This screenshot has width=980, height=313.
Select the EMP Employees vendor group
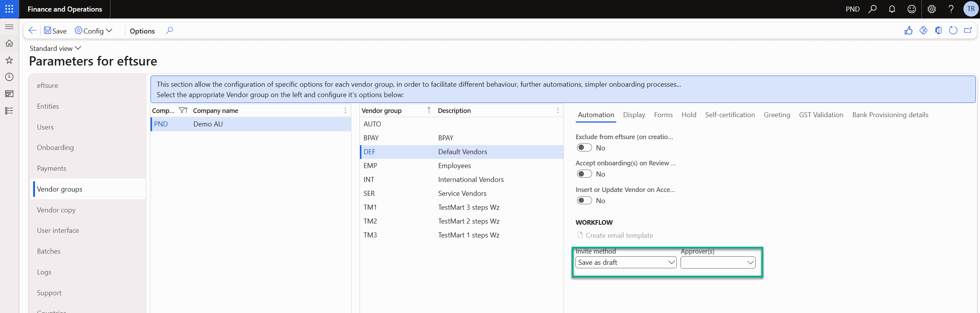tap(462, 166)
